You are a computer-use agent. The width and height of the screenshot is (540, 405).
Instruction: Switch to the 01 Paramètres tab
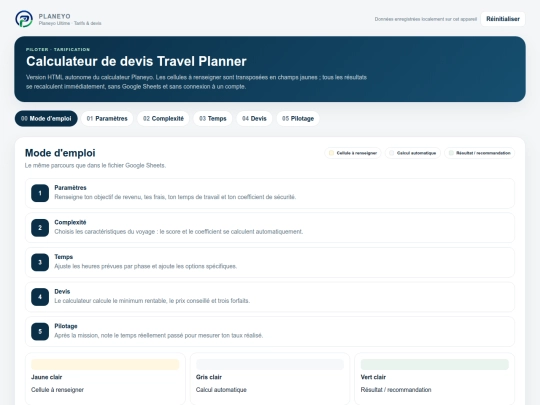click(x=107, y=118)
